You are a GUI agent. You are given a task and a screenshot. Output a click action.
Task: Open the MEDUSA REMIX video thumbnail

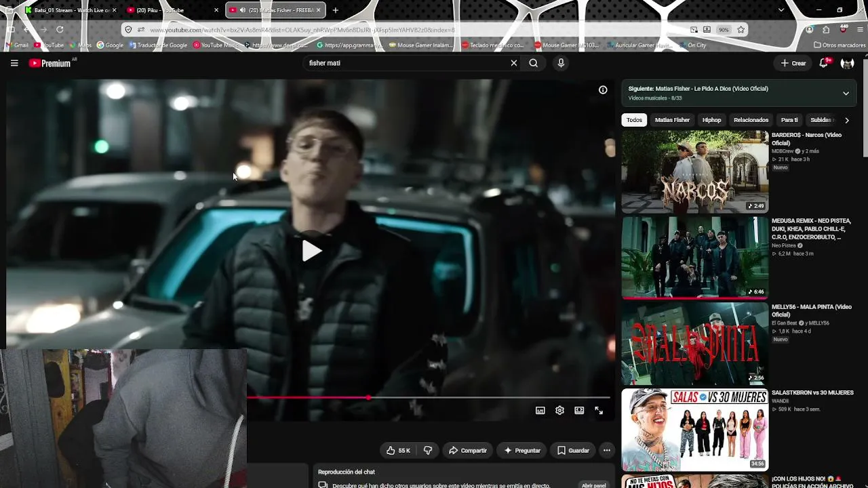click(x=695, y=258)
